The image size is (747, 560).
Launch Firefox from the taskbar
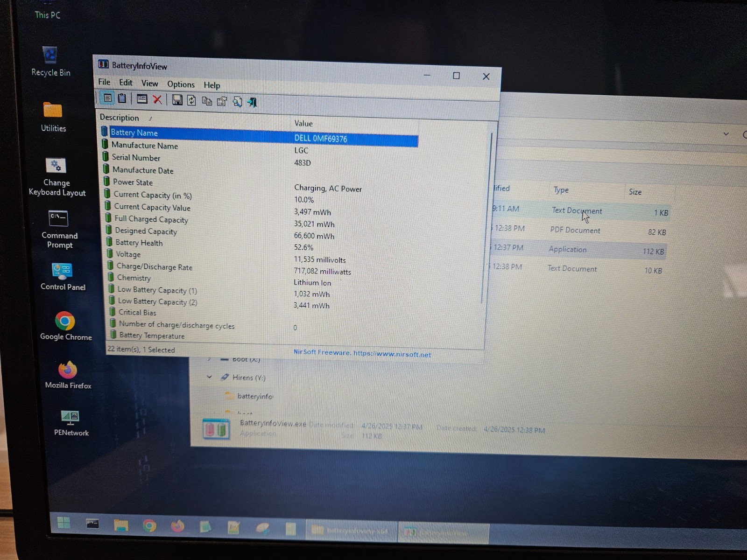pyautogui.click(x=177, y=526)
